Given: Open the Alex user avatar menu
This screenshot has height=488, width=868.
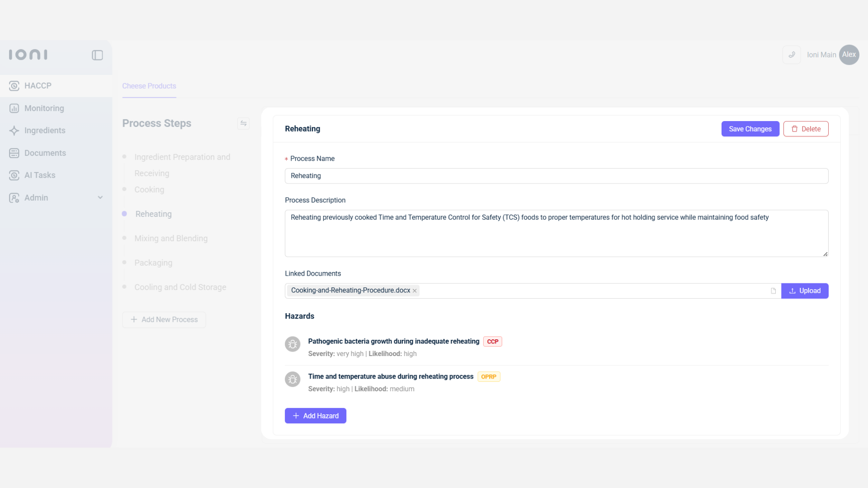Looking at the screenshot, I should pos(849,55).
